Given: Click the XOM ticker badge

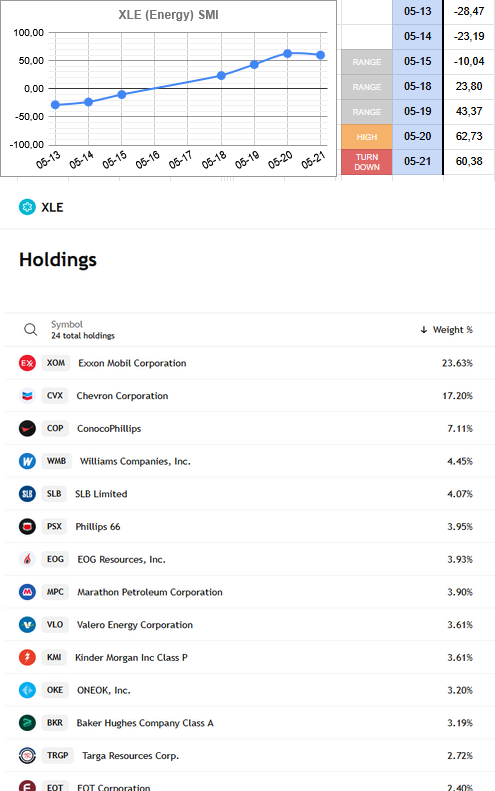Looking at the screenshot, I should (x=56, y=363).
